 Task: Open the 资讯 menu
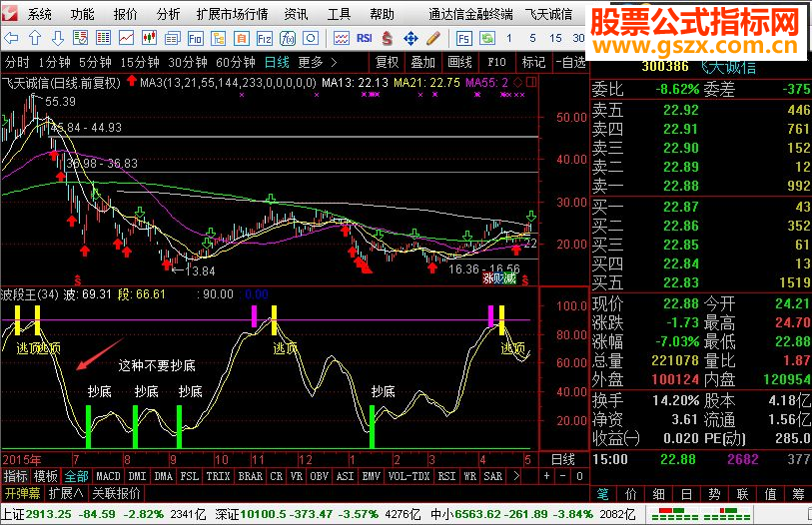click(x=297, y=14)
